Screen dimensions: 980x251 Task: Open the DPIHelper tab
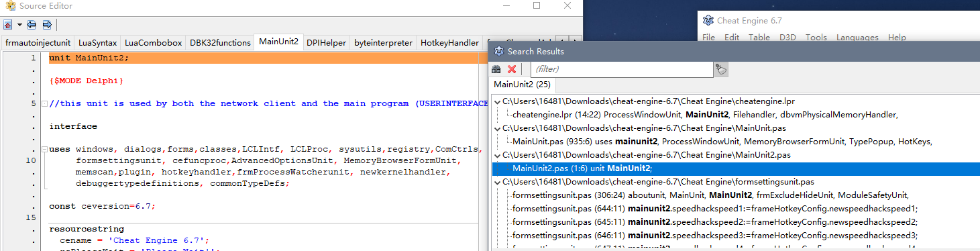[x=326, y=43]
